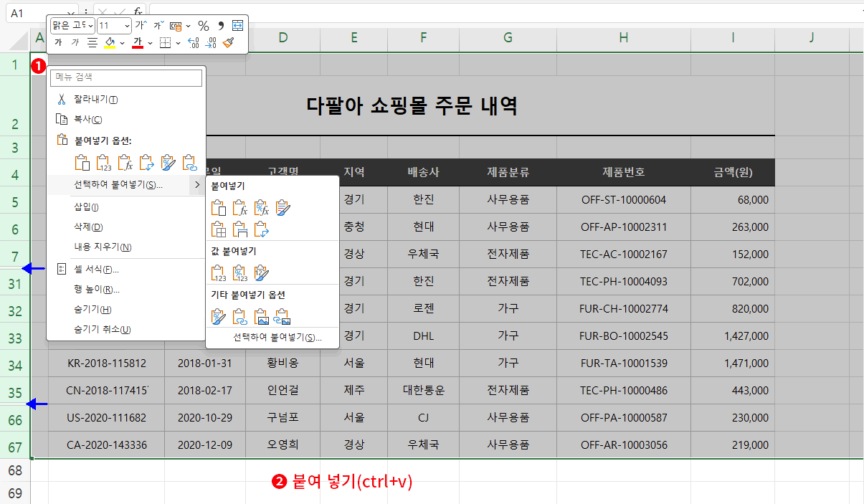
Task: Click Percent Style (%) in mini toolbar
Action: coord(203,25)
